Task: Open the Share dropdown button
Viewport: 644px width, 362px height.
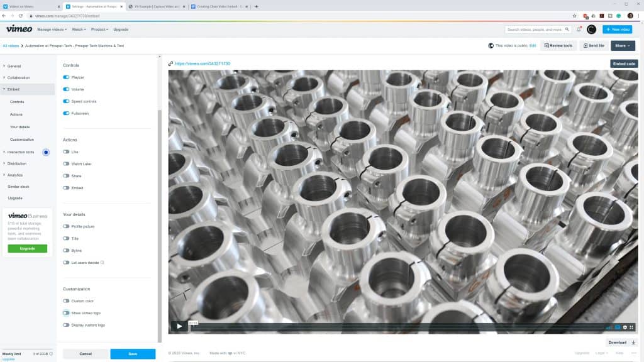Action: pos(623,45)
